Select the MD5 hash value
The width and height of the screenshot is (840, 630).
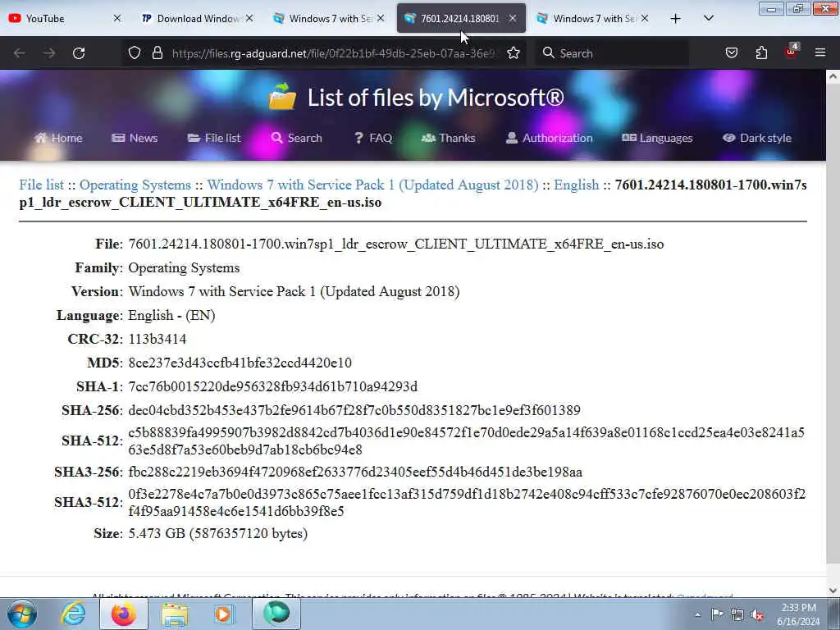click(240, 363)
